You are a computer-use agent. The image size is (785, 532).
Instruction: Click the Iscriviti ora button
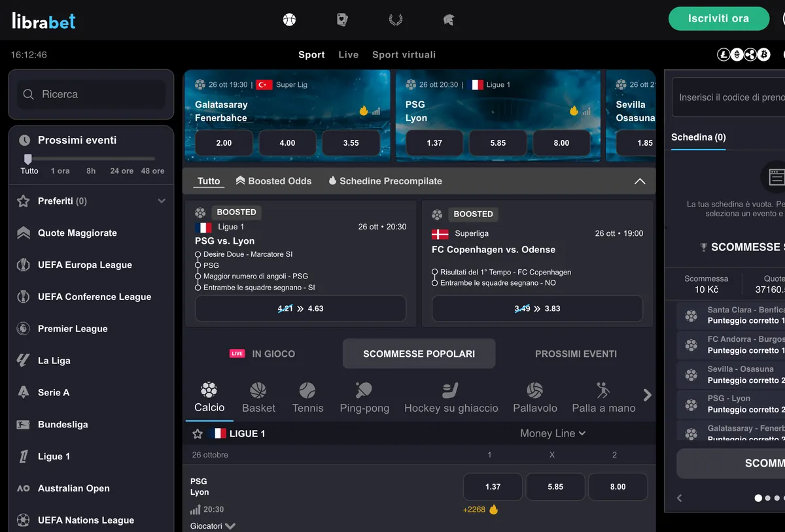pos(718,18)
